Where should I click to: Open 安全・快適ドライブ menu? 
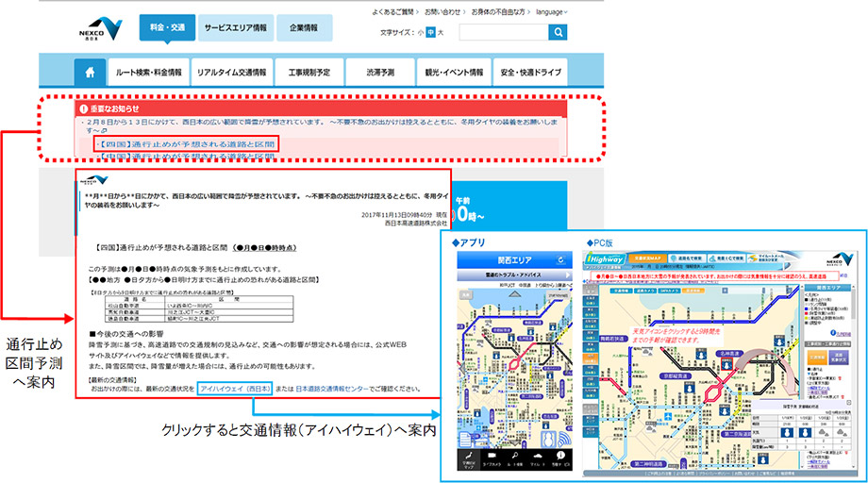[x=530, y=73]
